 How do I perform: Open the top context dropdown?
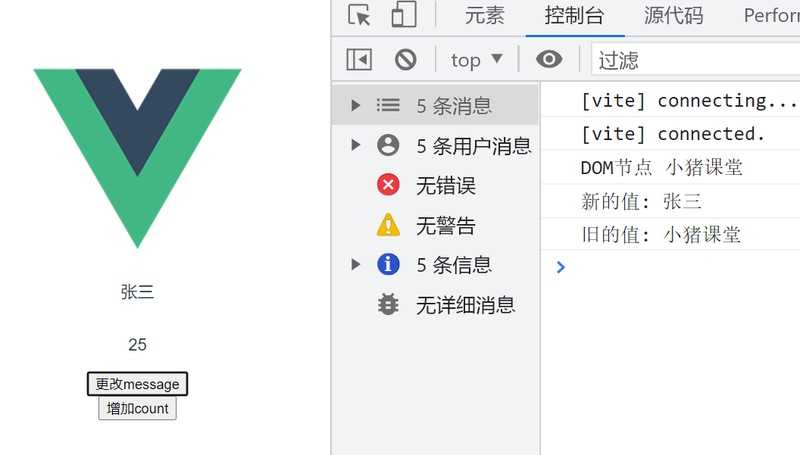tap(477, 60)
